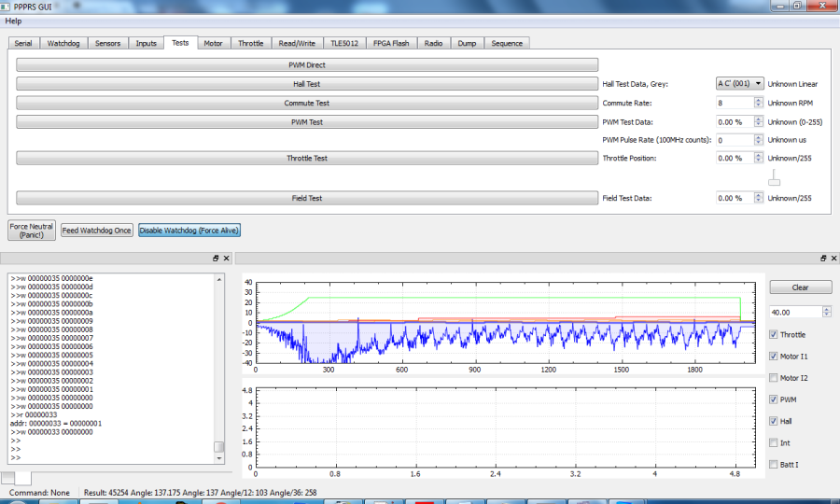Enable the Motor I2 plot trace
The image size is (840, 504).
click(x=774, y=378)
